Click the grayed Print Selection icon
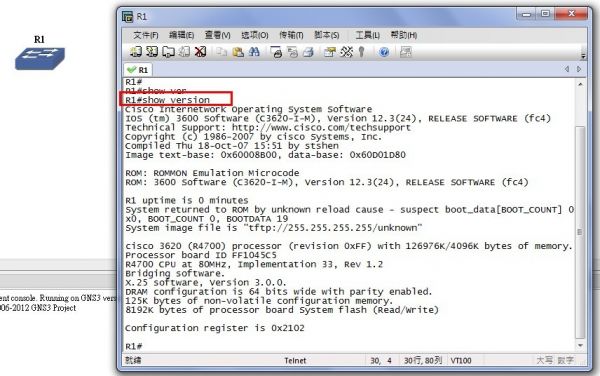 point(292,52)
